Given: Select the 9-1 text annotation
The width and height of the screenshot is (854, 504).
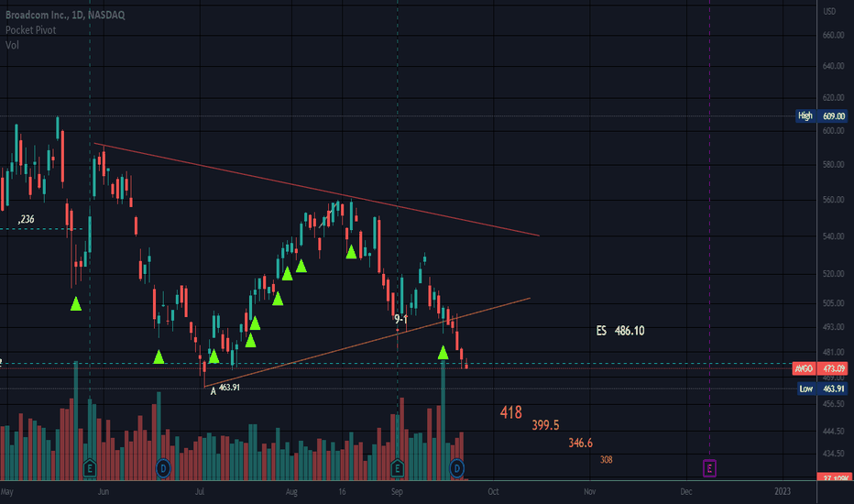Looking at the screenshot, I should [400, 319].
